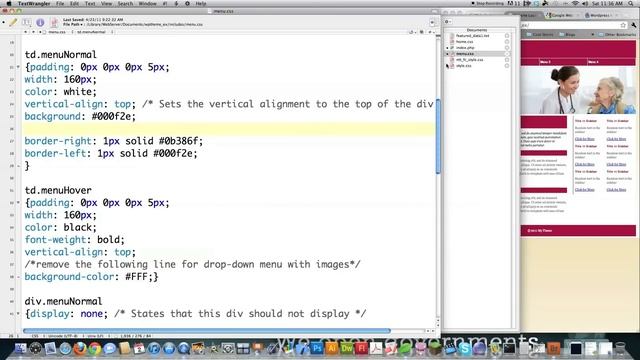Open the File menu
This screenshot has width=640, height=360.
point(60,3)
